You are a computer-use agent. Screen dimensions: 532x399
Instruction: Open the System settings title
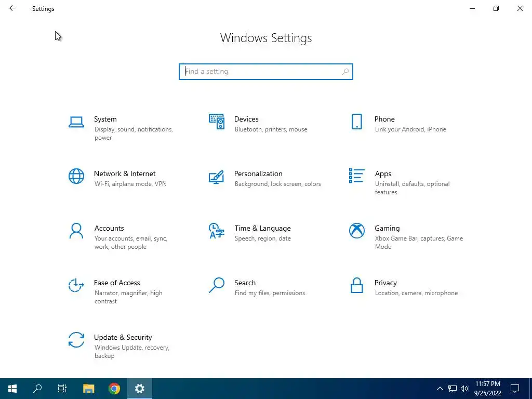point(105,119)
